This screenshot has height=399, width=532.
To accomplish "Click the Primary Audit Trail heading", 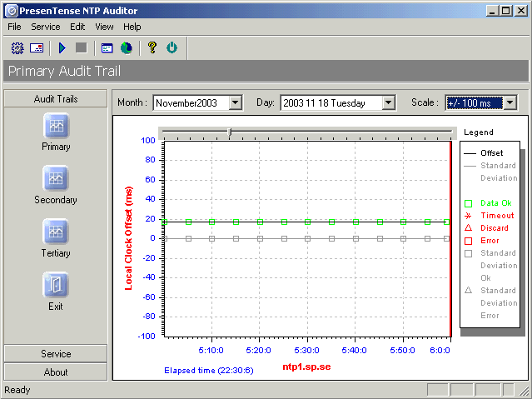I will tap(64, 72).
